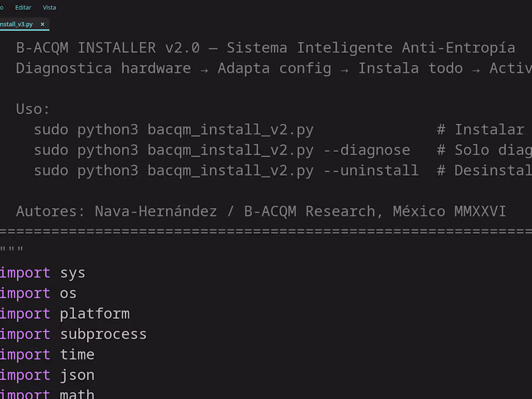Screen dimensions: 532x399
Task: Click the word "platform" in the imports
Action: pos(95,314)
